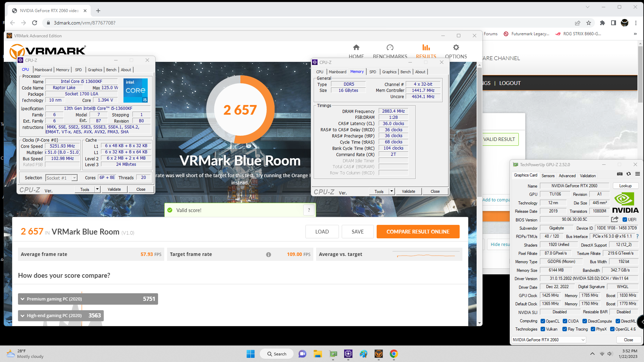Toggle Vulkan checkbox in GPU-Z
The image size is (644, 362).
tap(543, 329)
